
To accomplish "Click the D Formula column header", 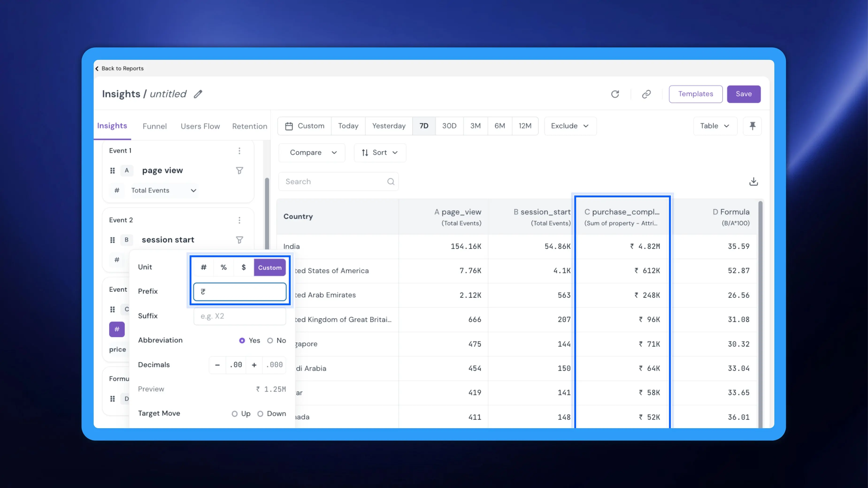I will click(713, 217).
